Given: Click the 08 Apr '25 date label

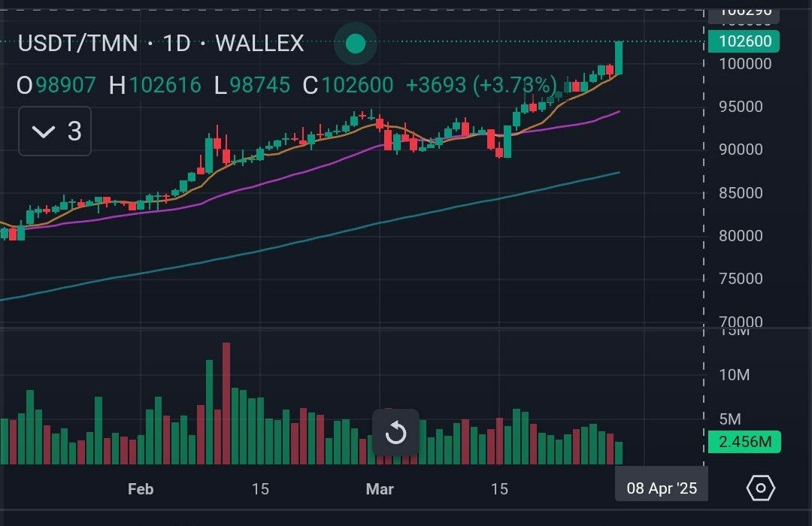Looking at the screenshot, I should (x=662, y=488).
